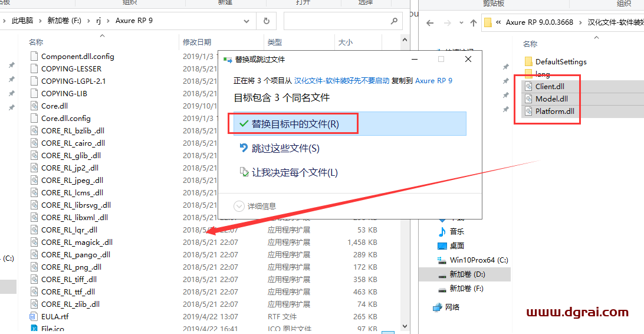Viewport: 644px width, 334px height.
Task: Select CORE_RL_magick_.dll file icon
Action: click(34, 242)
